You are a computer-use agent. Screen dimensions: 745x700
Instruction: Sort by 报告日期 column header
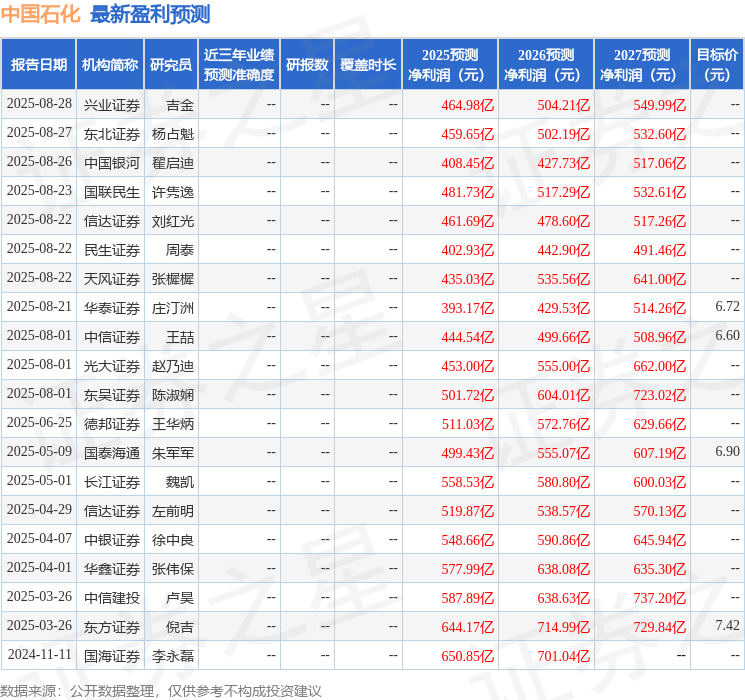39,65
